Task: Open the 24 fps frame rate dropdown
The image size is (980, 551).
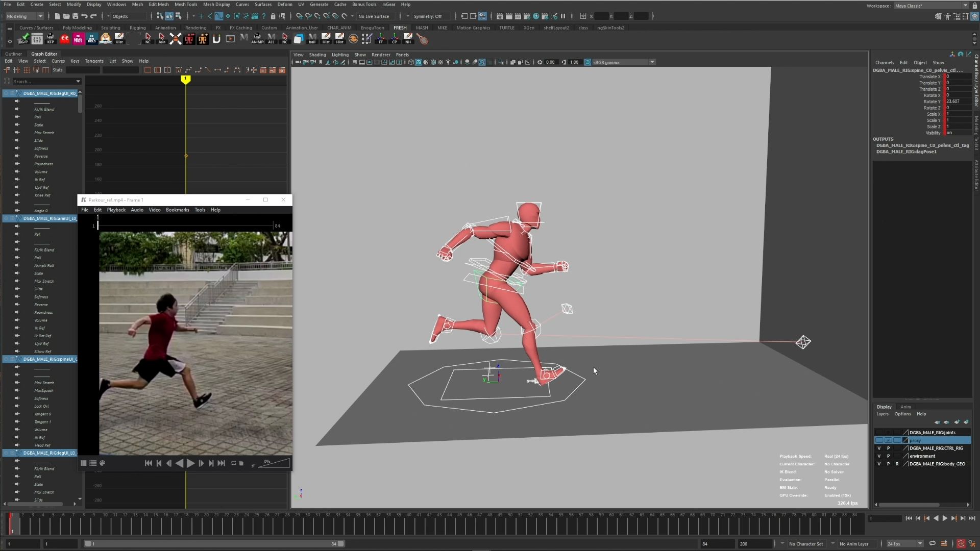Action: coord(905,544)
